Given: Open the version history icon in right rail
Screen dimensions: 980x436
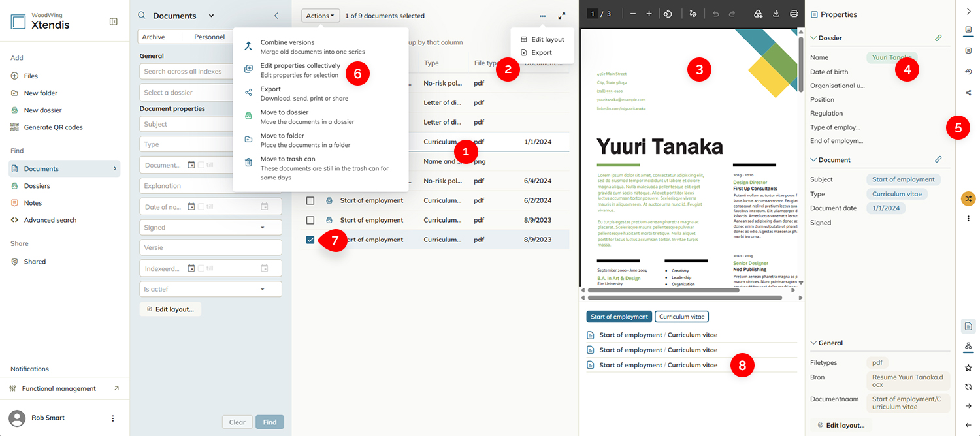Looking at the screenshot, I should (968, 71).
